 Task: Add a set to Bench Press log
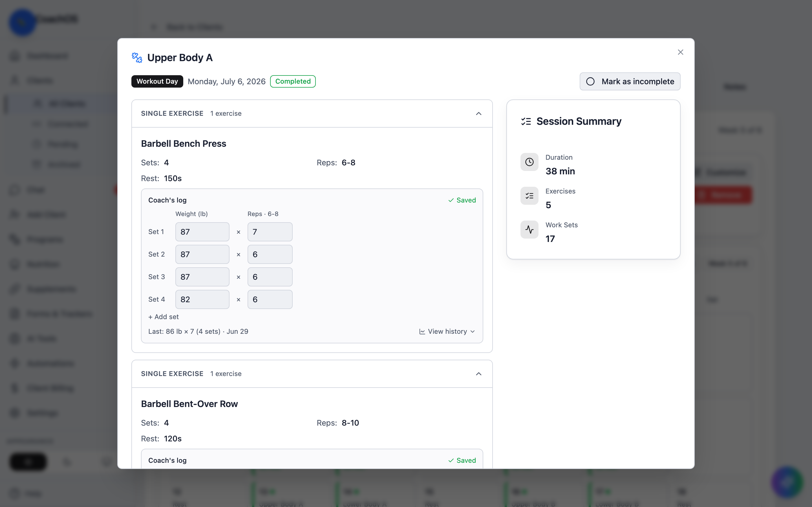164,317
